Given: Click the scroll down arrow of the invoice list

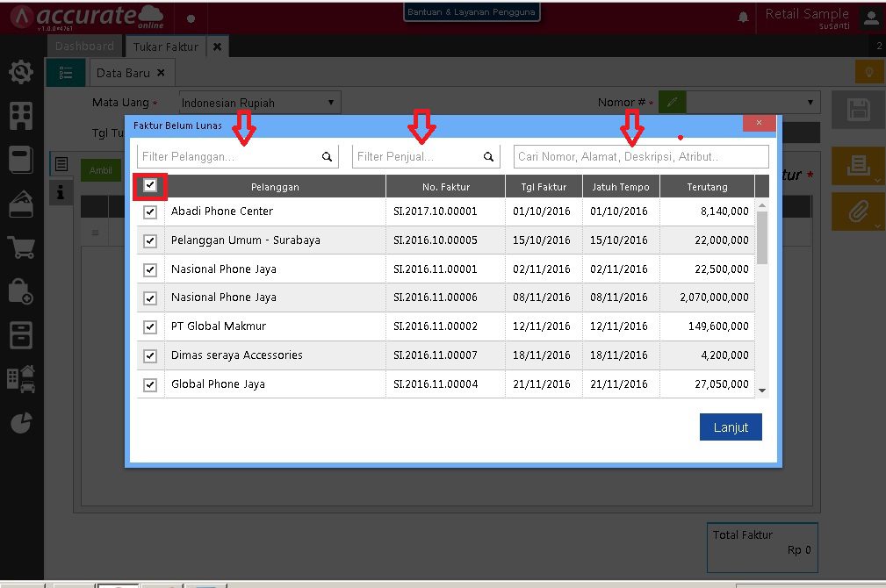Looking at the screenshot, I should coord(761,391).
